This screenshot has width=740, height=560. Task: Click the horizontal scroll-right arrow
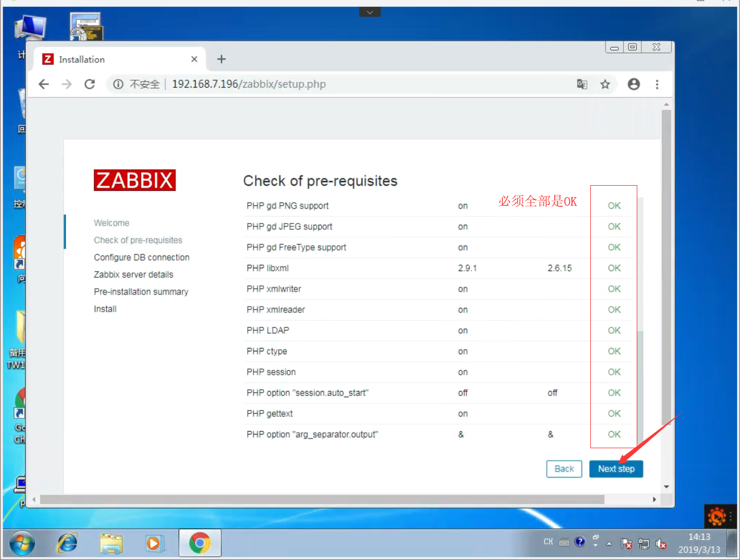655,499
